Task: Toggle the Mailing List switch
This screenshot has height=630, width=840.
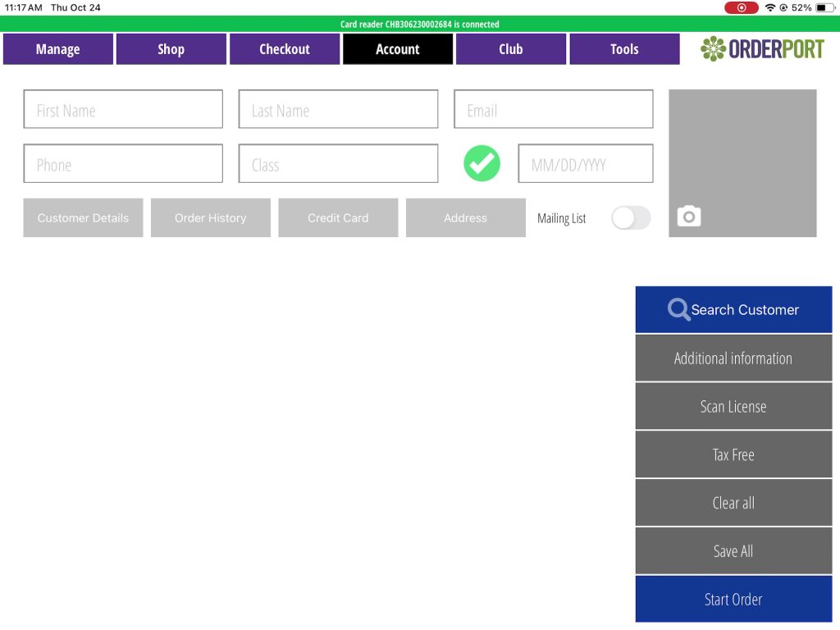Action: tap(631, 218)
